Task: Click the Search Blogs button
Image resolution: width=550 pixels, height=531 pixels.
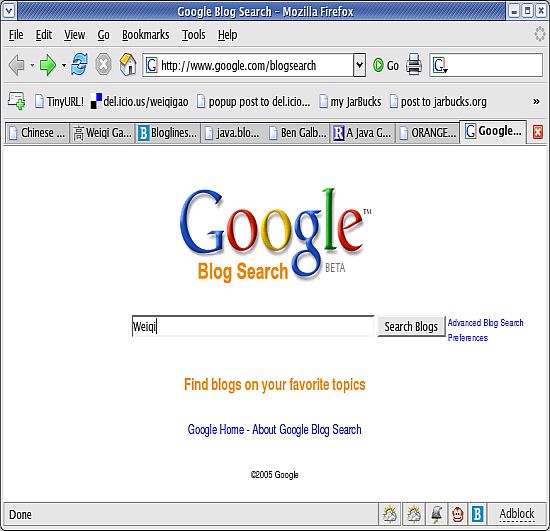Action: point(411,327)
